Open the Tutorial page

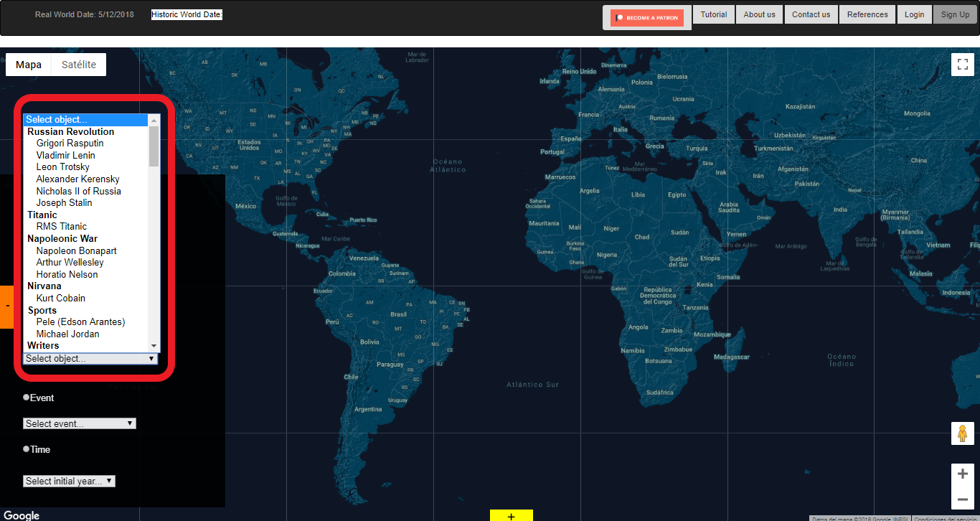[713, 14]
